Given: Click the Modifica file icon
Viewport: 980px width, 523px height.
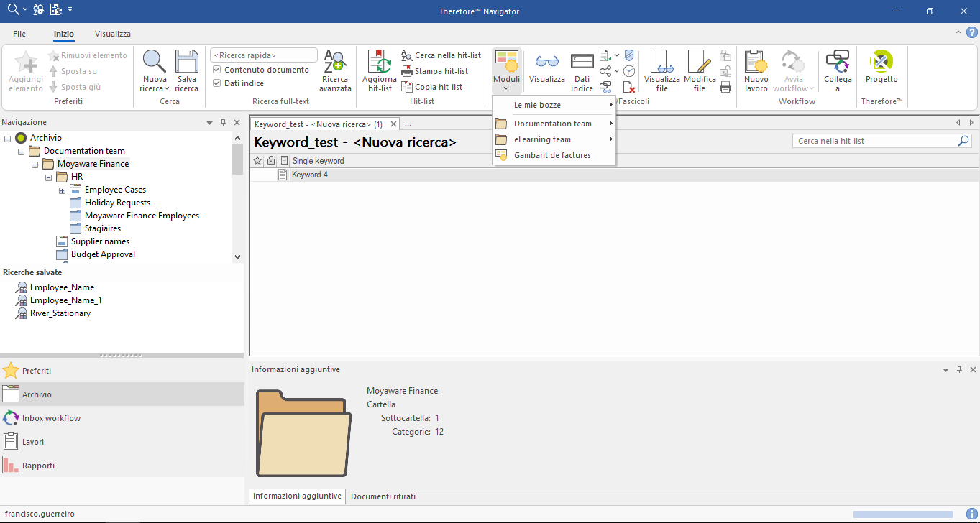Looking at the screenshot, I should pyautogui.click(x=698, y=70).
